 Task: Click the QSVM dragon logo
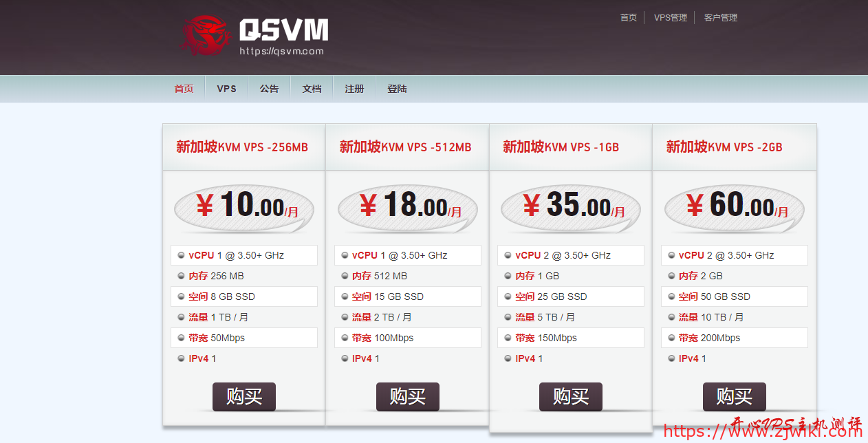point(204,36)
